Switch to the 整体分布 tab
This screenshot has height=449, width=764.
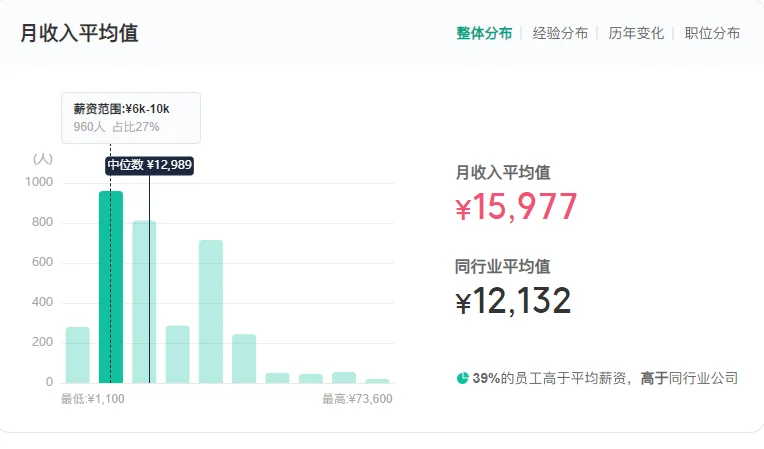pos(484,33)
